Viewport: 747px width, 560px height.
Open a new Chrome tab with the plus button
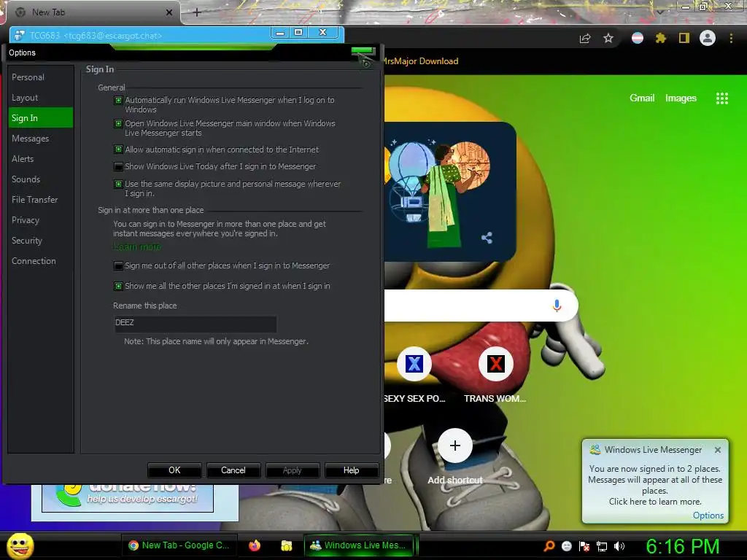(x=197, y=13)
